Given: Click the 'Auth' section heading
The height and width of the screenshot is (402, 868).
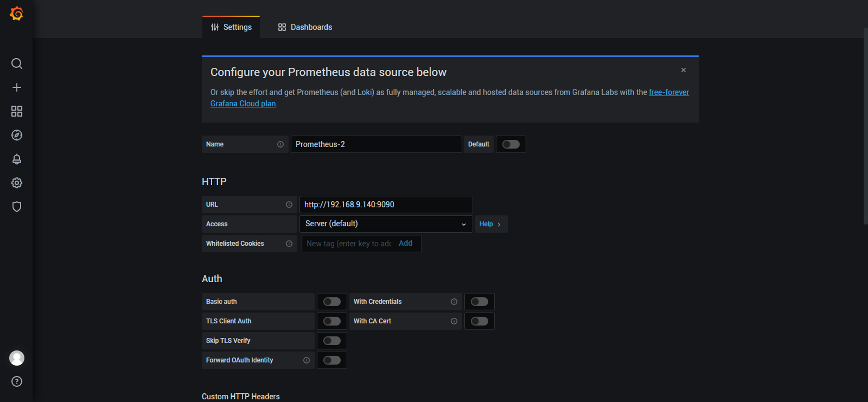Looking at the screenshot, I should point(212,279).
